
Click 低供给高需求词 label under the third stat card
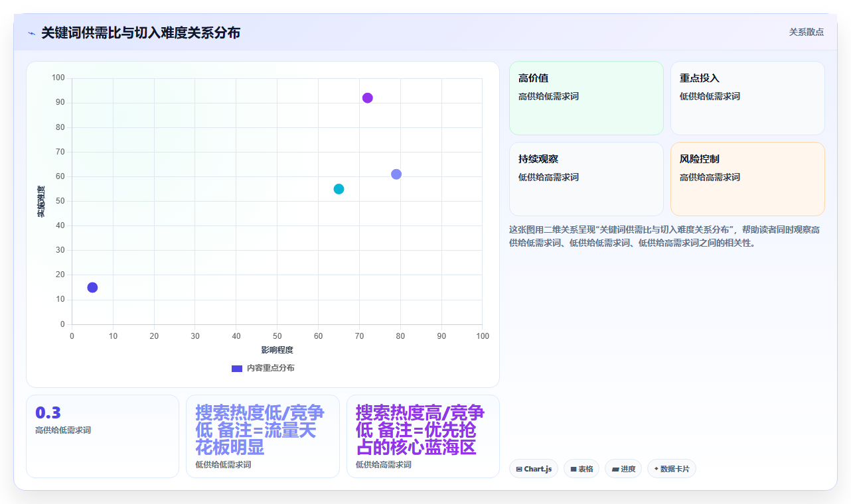384,465
